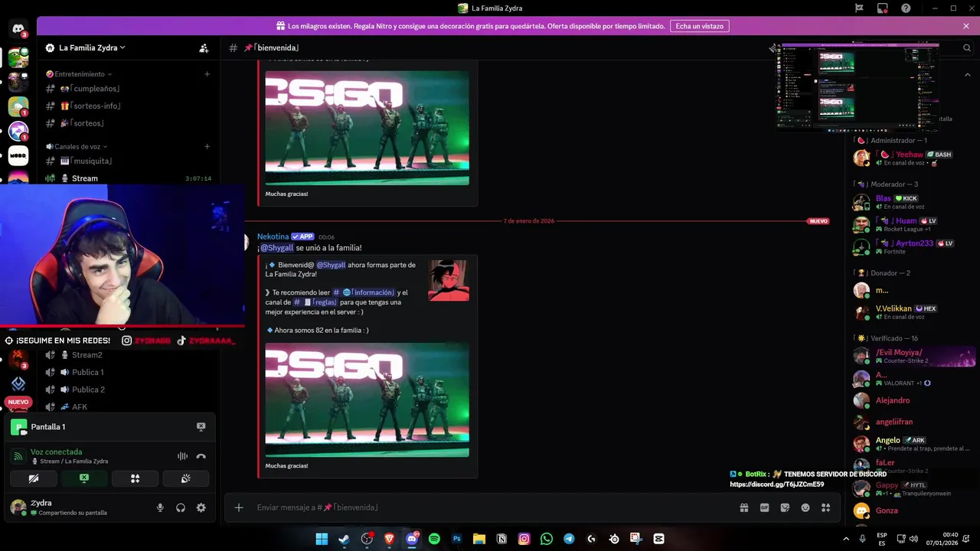Open the lower CS:GO welcome image
This screenshot has height=551, width=980.
367,399
